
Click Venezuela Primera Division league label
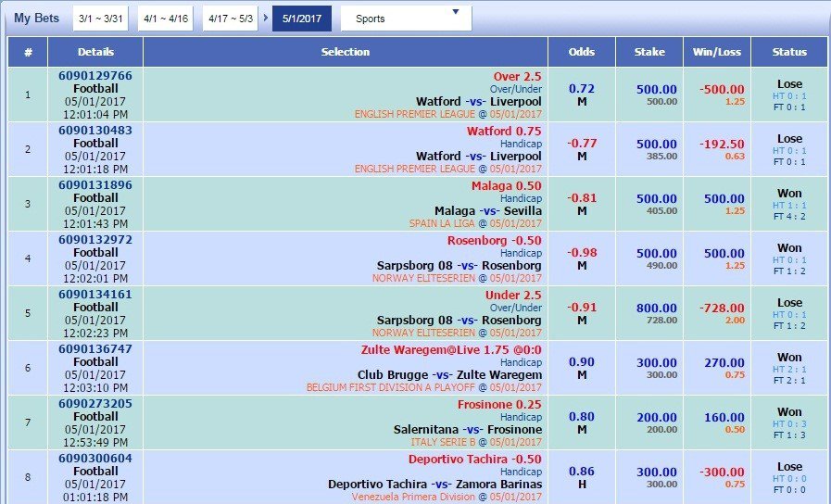pyautogui.click(x=413, y=497)
